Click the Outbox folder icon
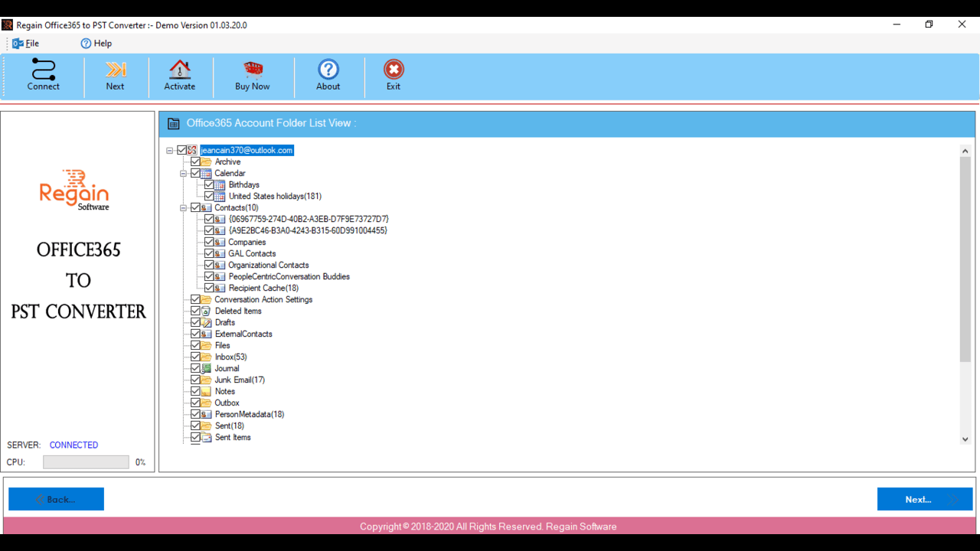The image size is (980, 551). (206, 403)
